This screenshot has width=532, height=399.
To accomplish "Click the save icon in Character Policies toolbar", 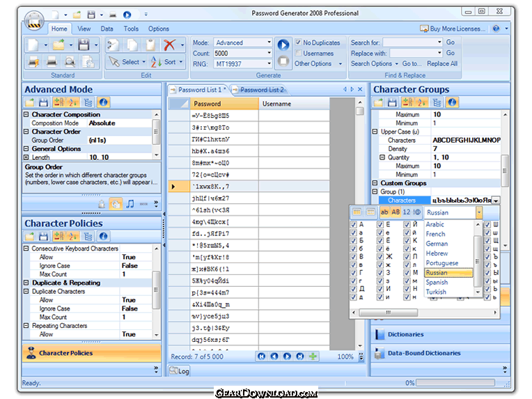I will [x=43, y=236].
